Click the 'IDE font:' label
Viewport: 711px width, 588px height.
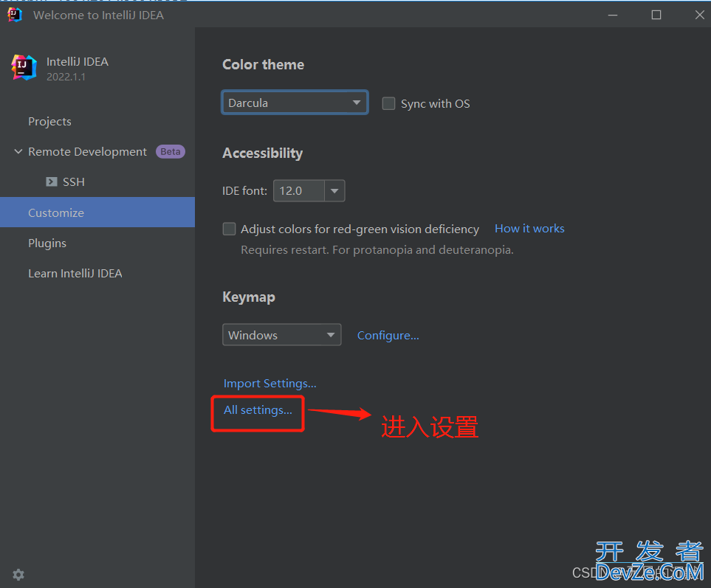tap(244, 191)
